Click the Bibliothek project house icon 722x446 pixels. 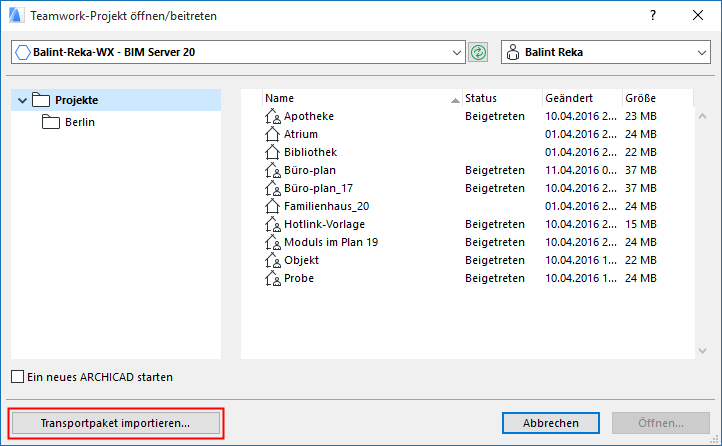[x=272, y=152]
